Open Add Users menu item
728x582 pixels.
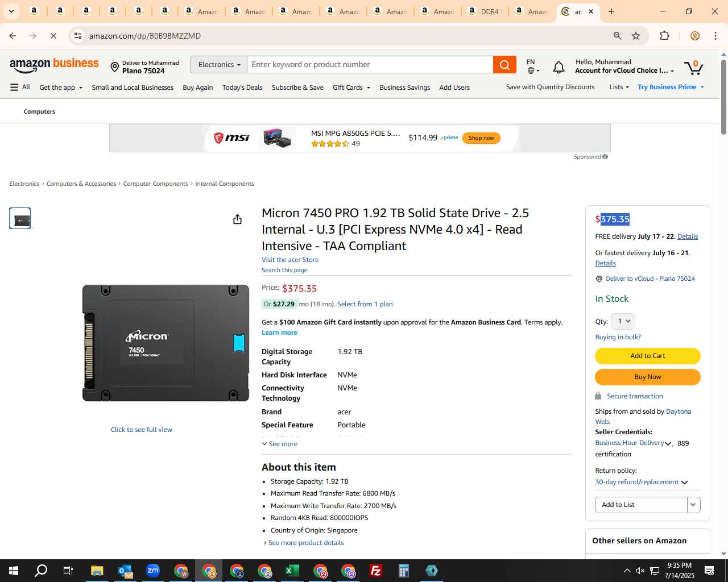point(454,88)
